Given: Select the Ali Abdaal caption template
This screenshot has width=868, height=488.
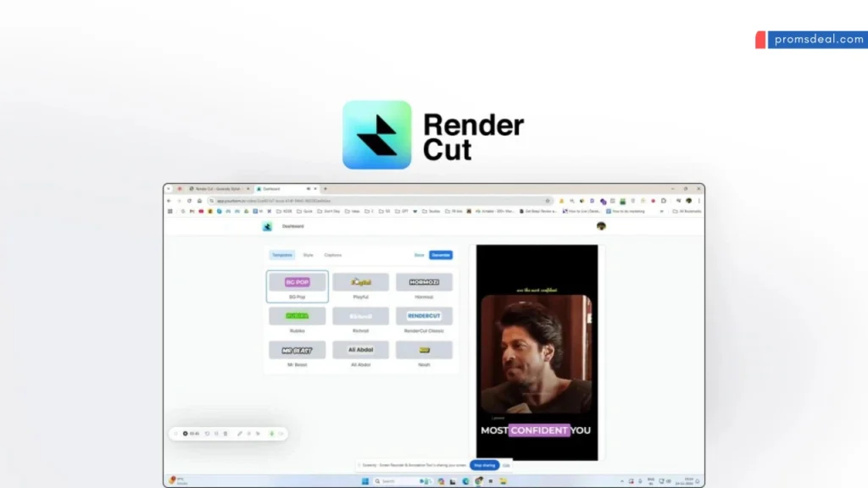Looking at the screenshot, I should [x=361, y=350].
